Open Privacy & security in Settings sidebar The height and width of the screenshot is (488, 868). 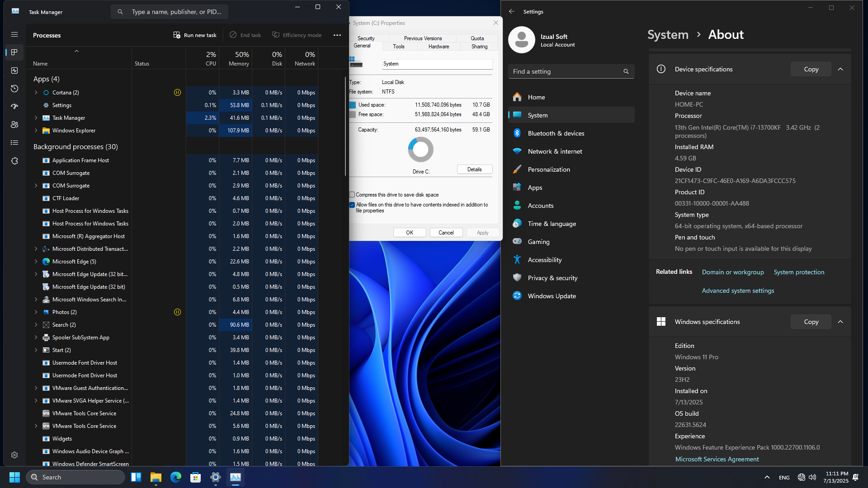tap(571, 278)
